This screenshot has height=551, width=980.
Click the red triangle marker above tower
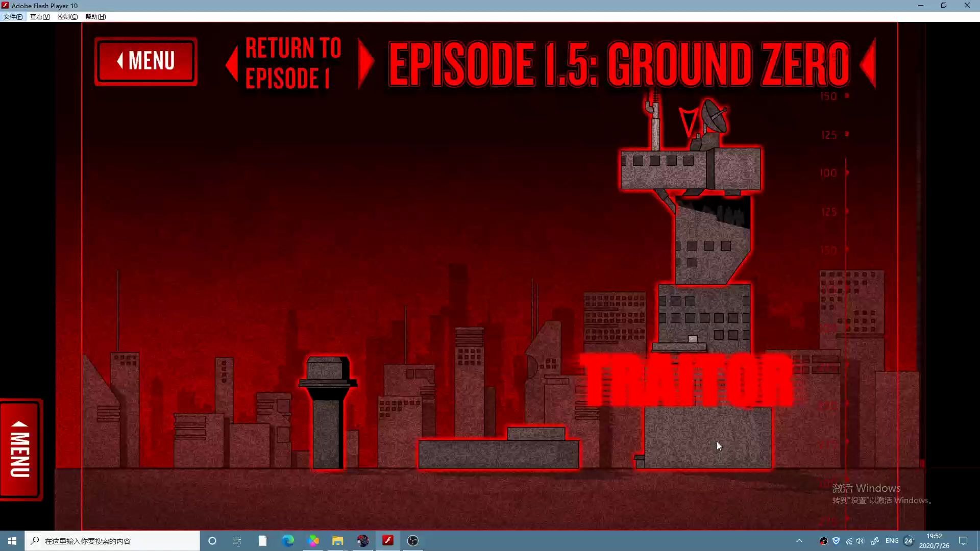tap(688, 121)
